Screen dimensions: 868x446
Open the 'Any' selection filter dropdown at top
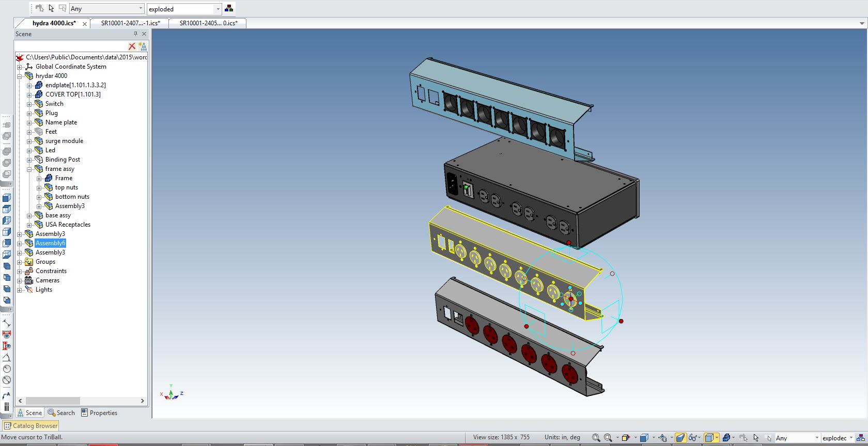(x=106, y=9)
